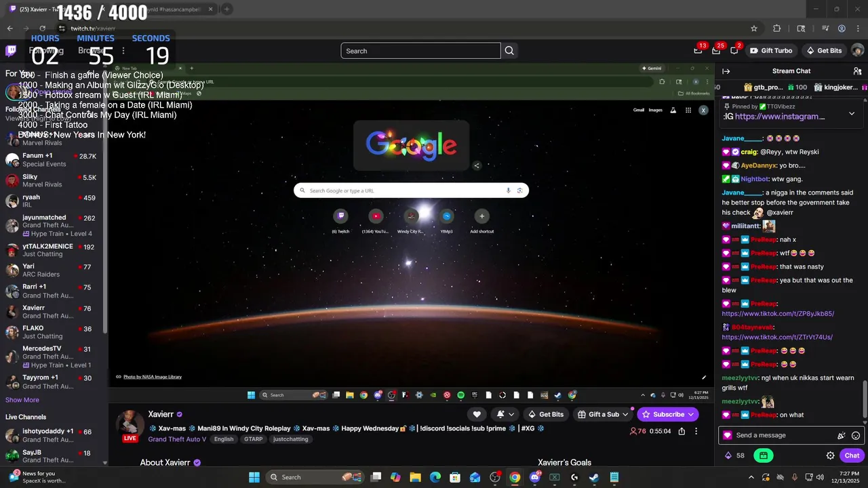Open ryaah IRL channel in sidebar
Viewport: 868px width, 488px height.
(x=53, y=201)
